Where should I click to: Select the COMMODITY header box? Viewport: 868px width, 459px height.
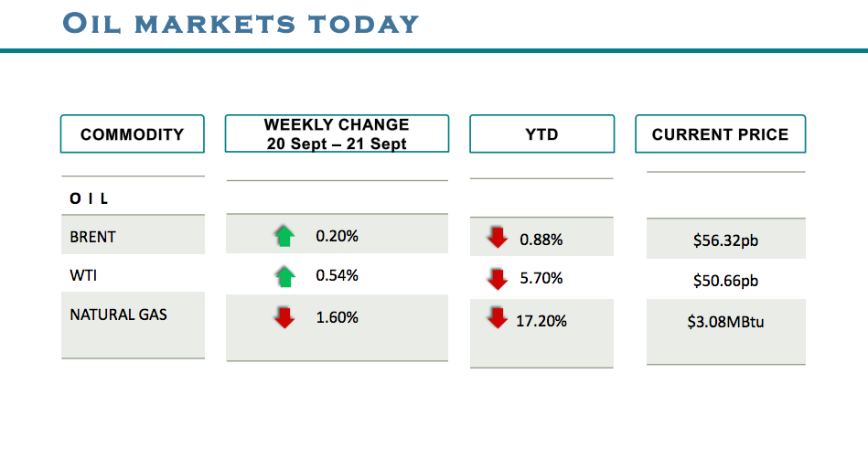tap(132, 134)
